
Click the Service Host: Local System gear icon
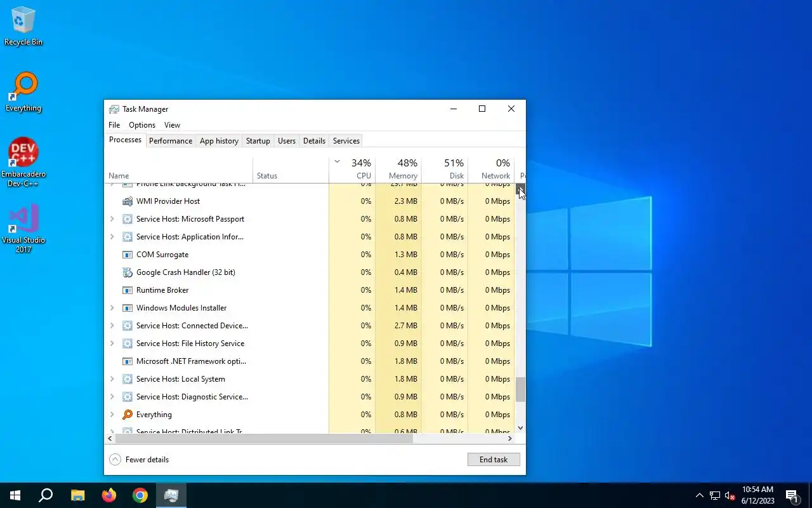tap(127, 379)
